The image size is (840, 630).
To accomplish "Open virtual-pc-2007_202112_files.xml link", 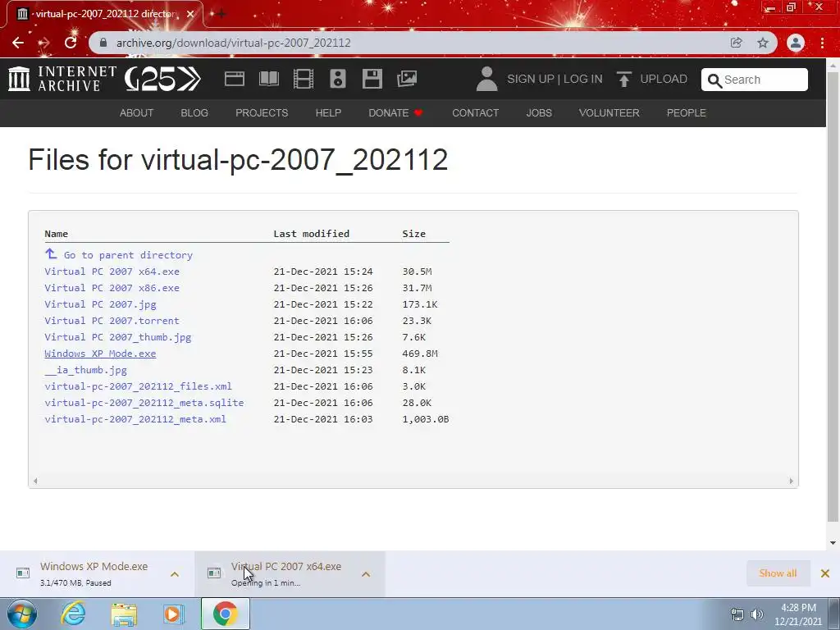I will pos(138,386).
